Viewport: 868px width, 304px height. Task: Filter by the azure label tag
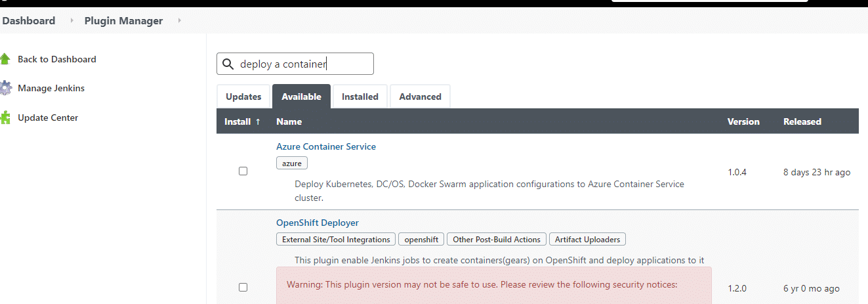[x=292, y=163]
